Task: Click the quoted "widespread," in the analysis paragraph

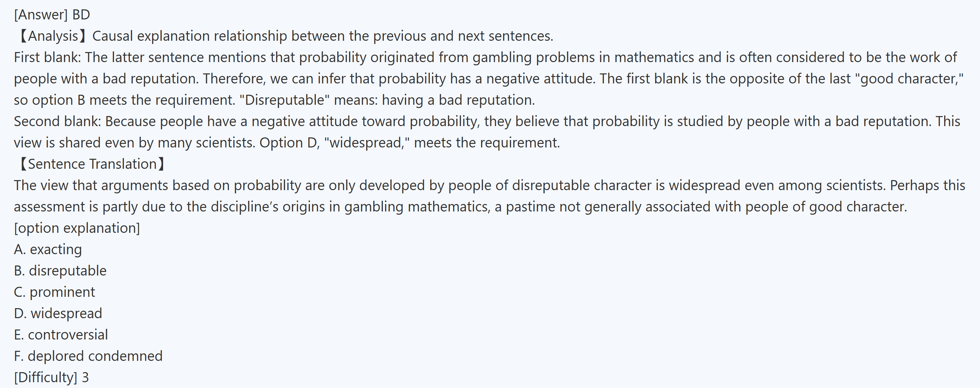Action: [x=367, y=143]
